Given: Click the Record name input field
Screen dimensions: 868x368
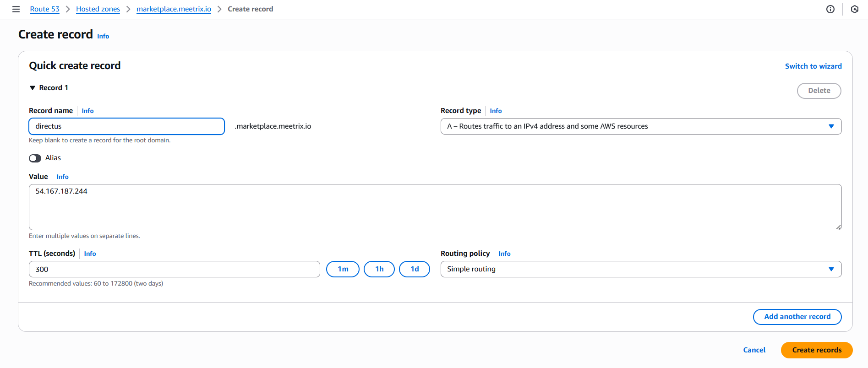Looking at the screenshot, I should pos(127,126).
